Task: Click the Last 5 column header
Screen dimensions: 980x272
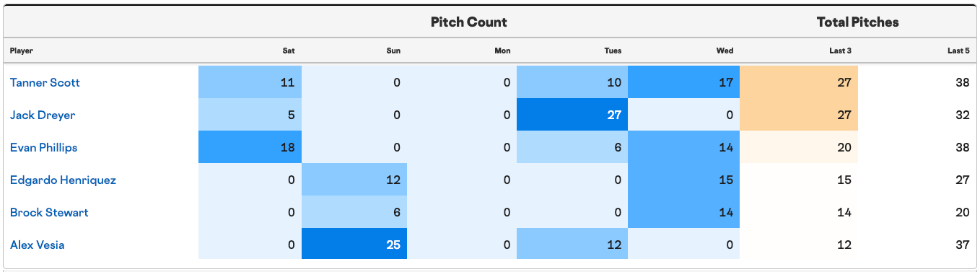Action: (958, 51)
